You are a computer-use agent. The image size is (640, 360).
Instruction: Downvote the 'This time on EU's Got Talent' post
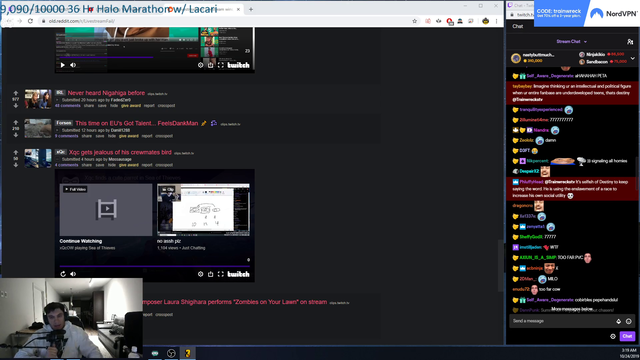(16, 135)
